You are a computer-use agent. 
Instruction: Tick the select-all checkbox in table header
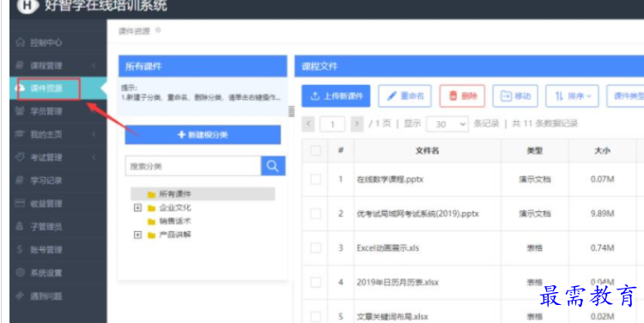coord(316,151)
